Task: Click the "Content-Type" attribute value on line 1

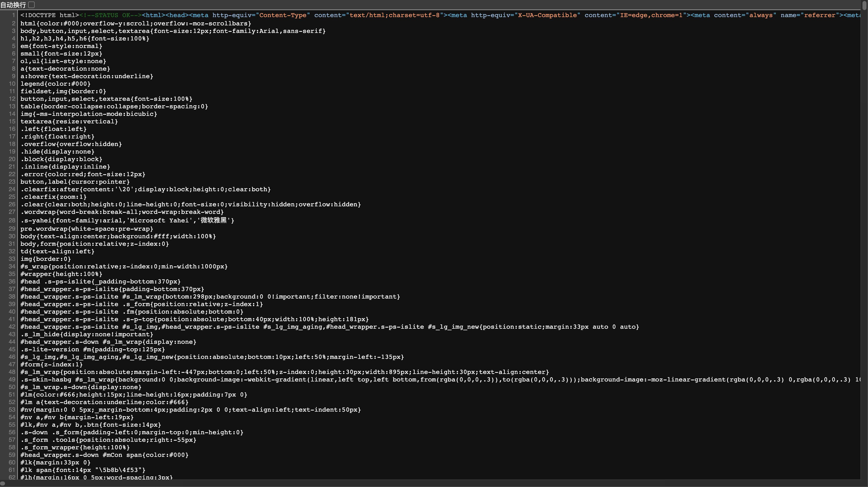Action: pyautogui.click(x=283, y=15)
